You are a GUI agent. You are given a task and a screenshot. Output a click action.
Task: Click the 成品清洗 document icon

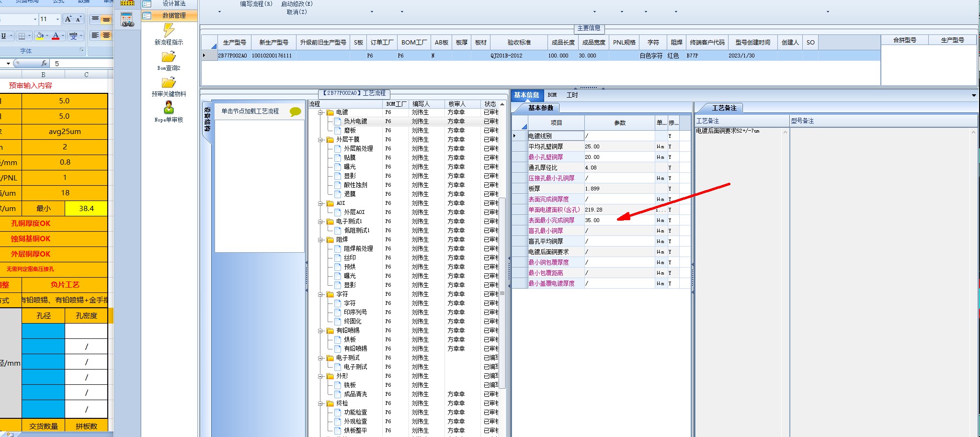pos(338,394)
